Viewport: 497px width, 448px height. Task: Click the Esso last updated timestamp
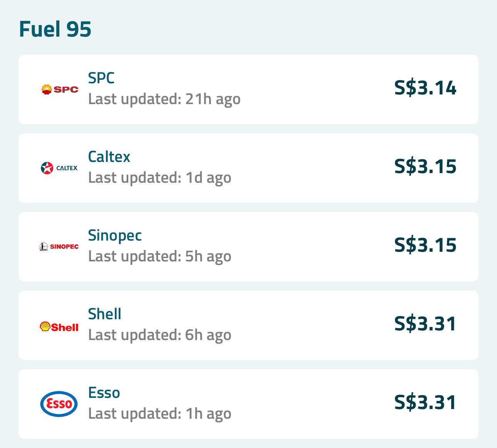(160, 414)
